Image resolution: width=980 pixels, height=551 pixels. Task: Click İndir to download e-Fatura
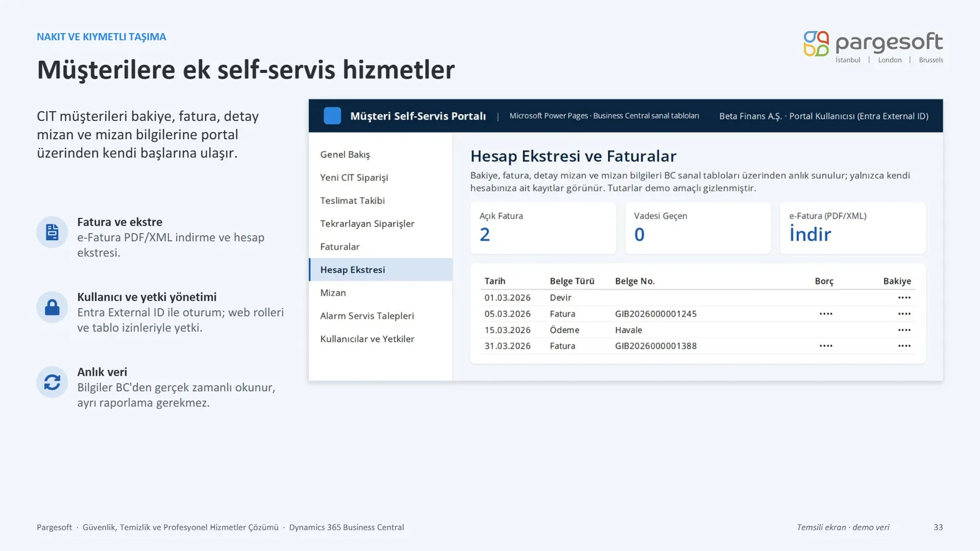click(810, 235)
